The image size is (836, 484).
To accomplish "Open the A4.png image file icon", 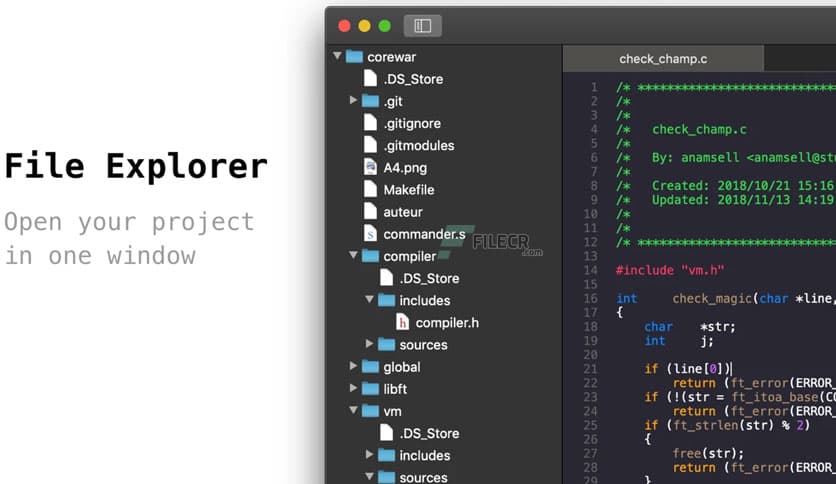I will (x=370, y=167).
